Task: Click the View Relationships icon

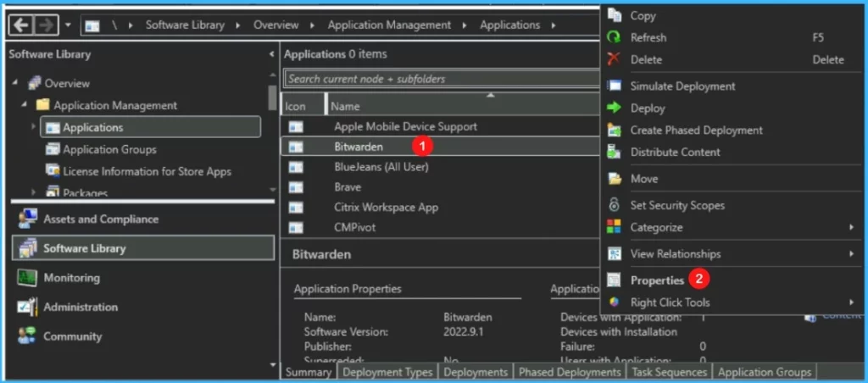Action: point(614,253)
